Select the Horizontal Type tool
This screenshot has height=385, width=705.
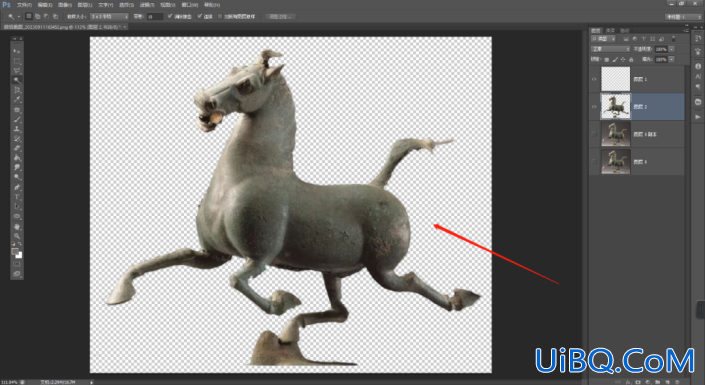(x=17, y=197)
